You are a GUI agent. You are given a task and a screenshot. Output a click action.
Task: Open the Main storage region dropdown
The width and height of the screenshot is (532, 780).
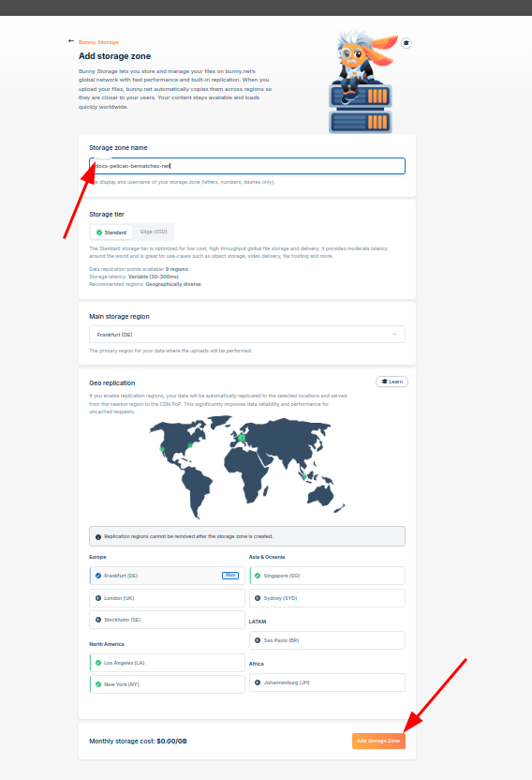click(x=247, y=335)
